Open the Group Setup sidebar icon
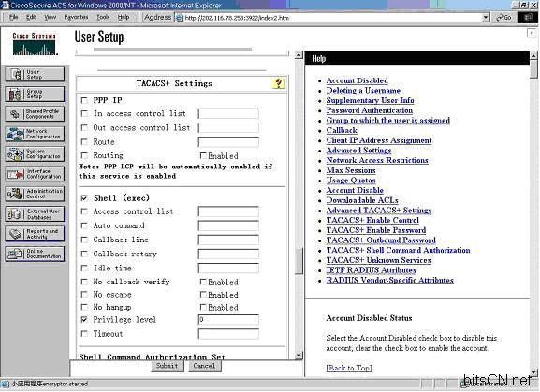This screenshot has height=392, width=540. click(x=35, y=94)
